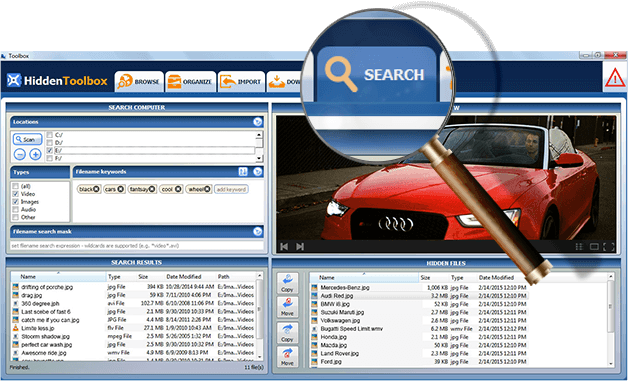Viewport: 628px width, 381px height.
Task: Click the file icon of 360 degree.jph
Action: pos(16,303)
